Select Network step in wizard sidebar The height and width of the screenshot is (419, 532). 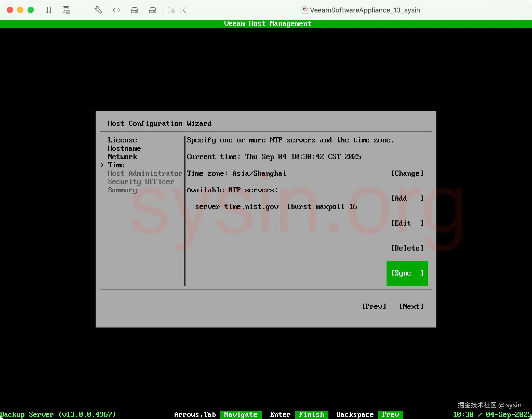[x=122, y=157]
